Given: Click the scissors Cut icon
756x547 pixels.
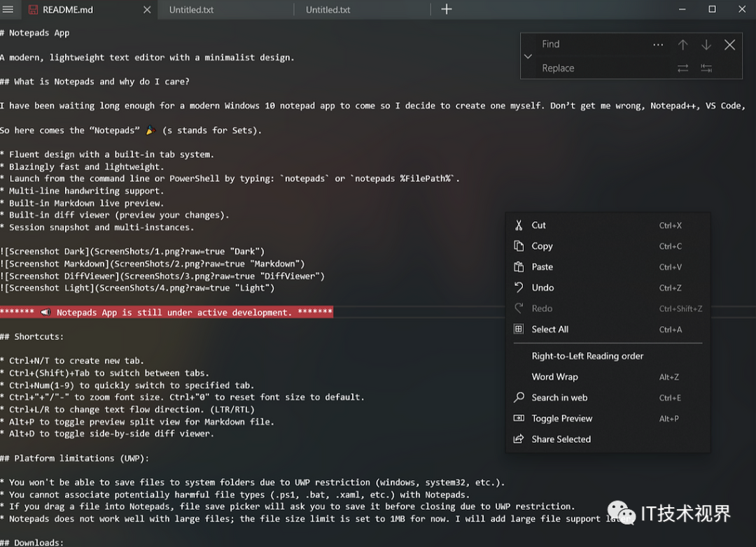Looking at the screenshot, I should [519, 225].
